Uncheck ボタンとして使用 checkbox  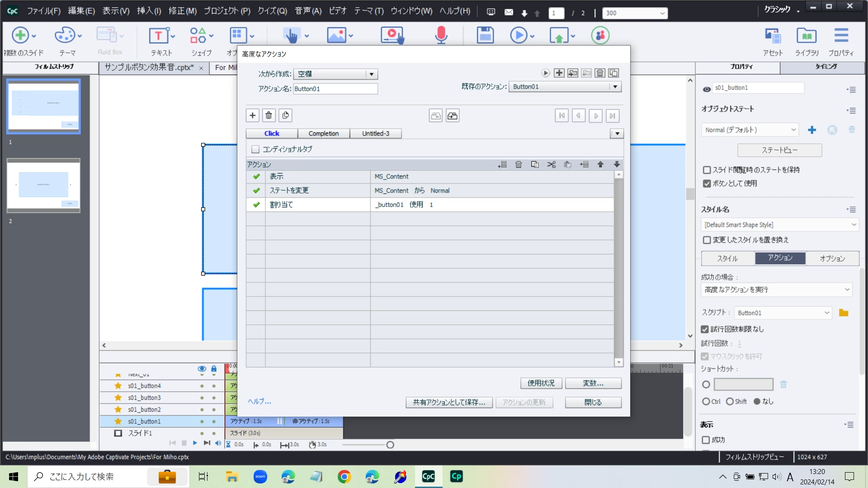[x=707, y=183]
